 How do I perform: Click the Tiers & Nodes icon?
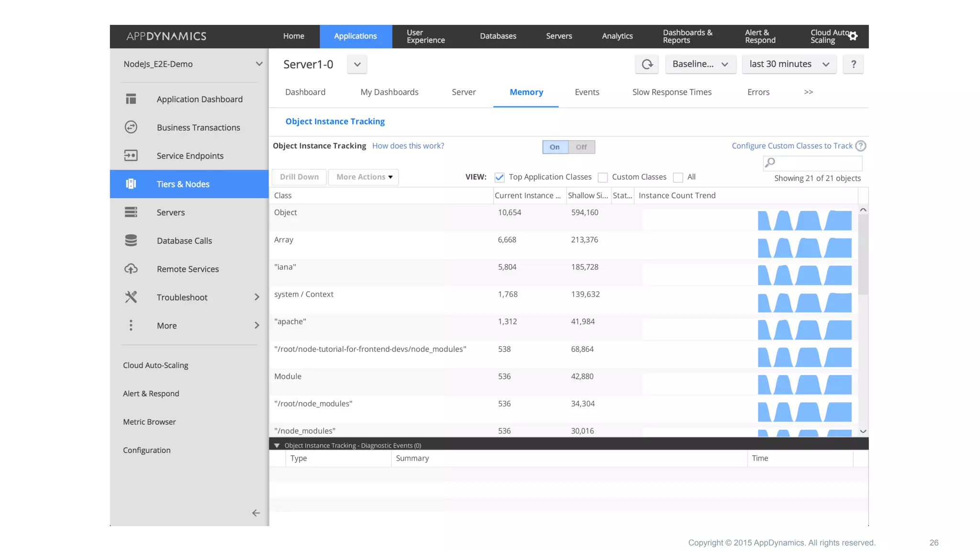click(x=131, y=184)
